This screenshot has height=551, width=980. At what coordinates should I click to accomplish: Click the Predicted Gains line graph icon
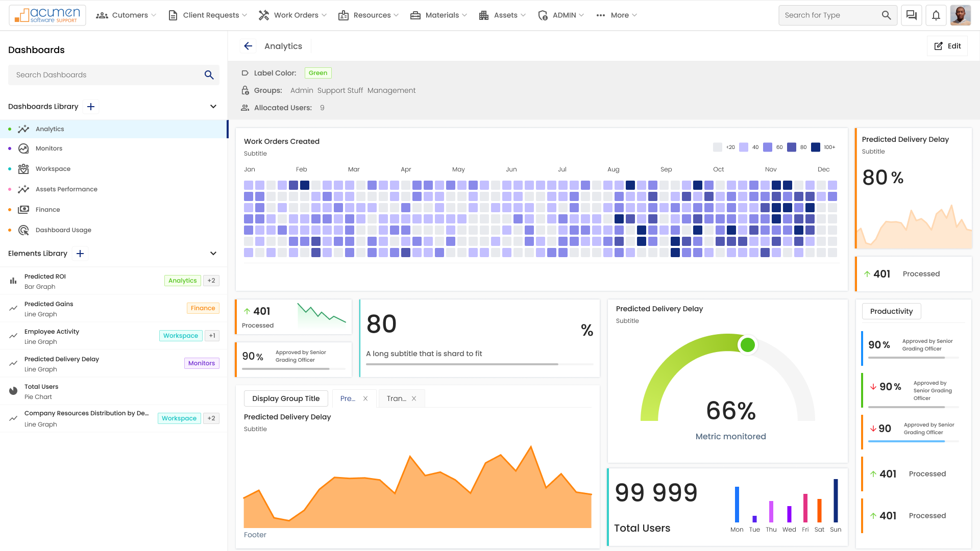pos(13,308)
